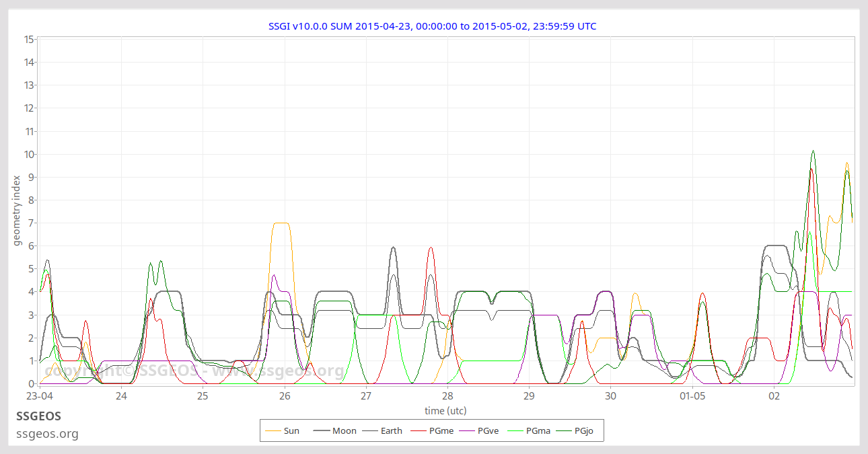Hide the Earth series via legend

pos(390,430)
